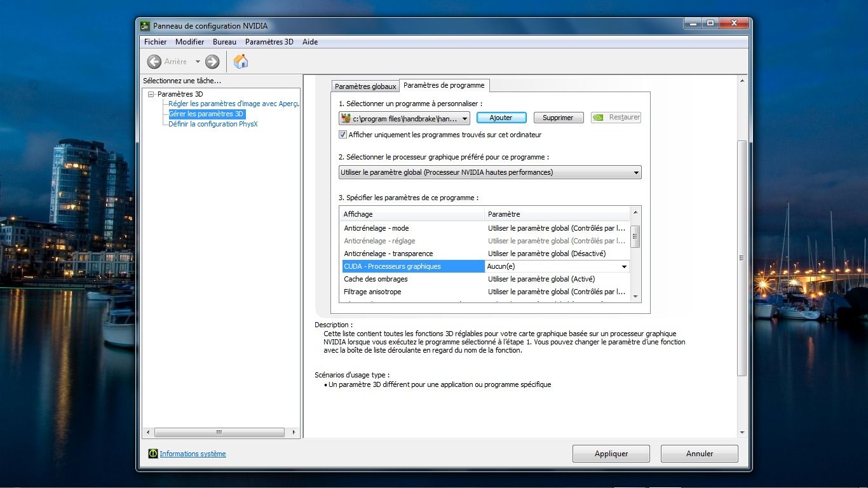Open the Bureau menu
The height and width of the screenshot is (488, 868).
click(224, 42)
